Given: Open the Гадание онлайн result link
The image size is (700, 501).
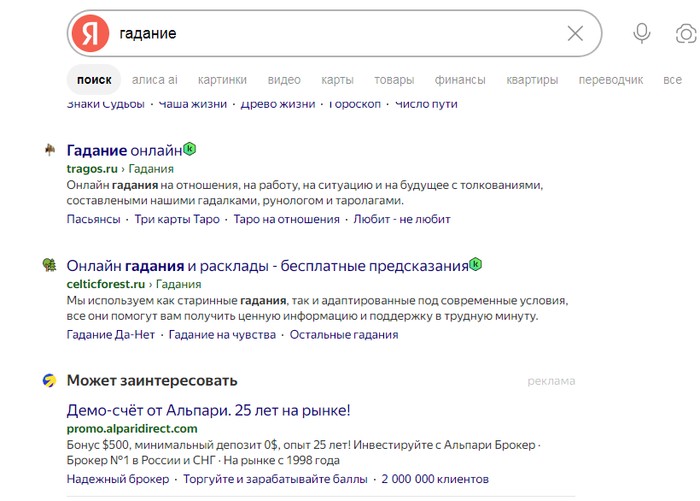Looking at the screenshot, I should click(125, 150).
